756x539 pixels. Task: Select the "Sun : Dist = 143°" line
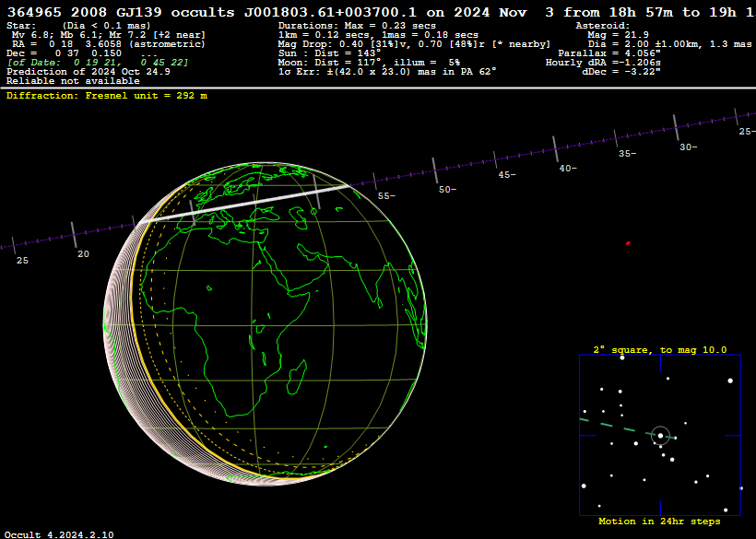pyautogui.click(x=329, y=53)
